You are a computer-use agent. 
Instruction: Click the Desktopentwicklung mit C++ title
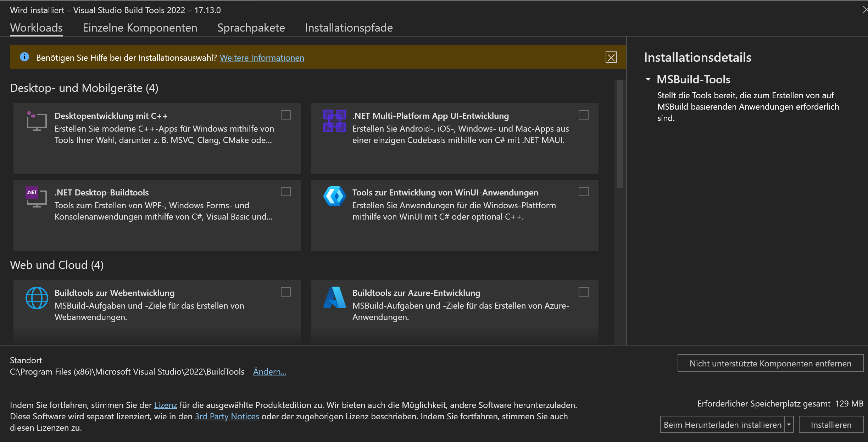111,116
